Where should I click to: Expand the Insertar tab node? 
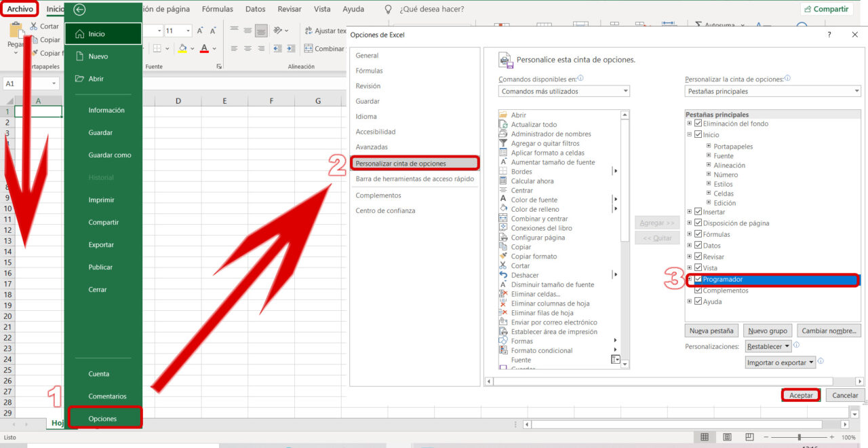pos(688,212)
